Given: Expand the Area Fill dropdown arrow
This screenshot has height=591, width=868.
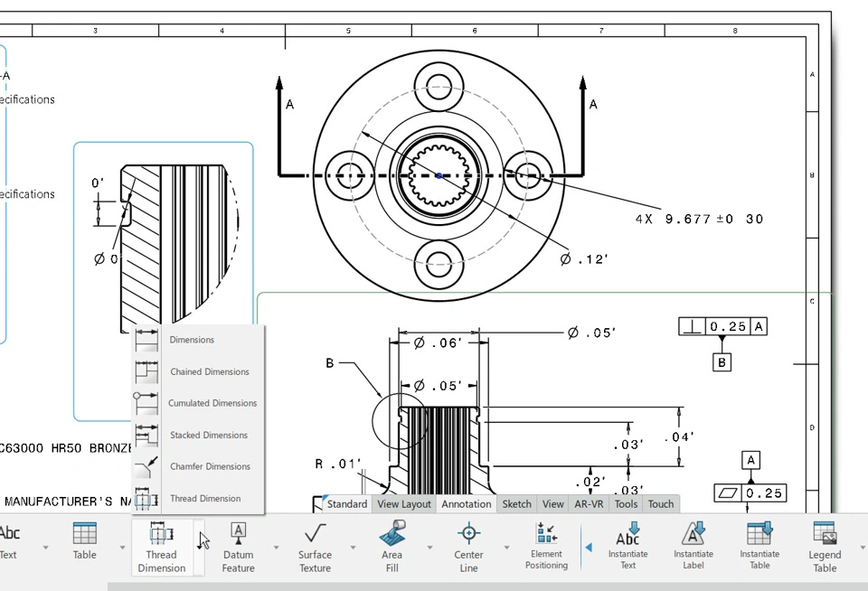Looking at the screenshot, I should [x=430, y=548].
